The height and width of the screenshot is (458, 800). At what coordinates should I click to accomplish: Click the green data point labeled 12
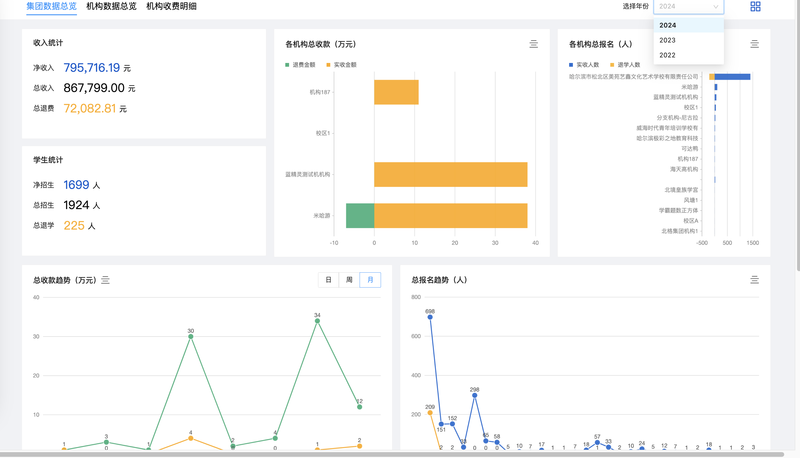tap(360, 407)
